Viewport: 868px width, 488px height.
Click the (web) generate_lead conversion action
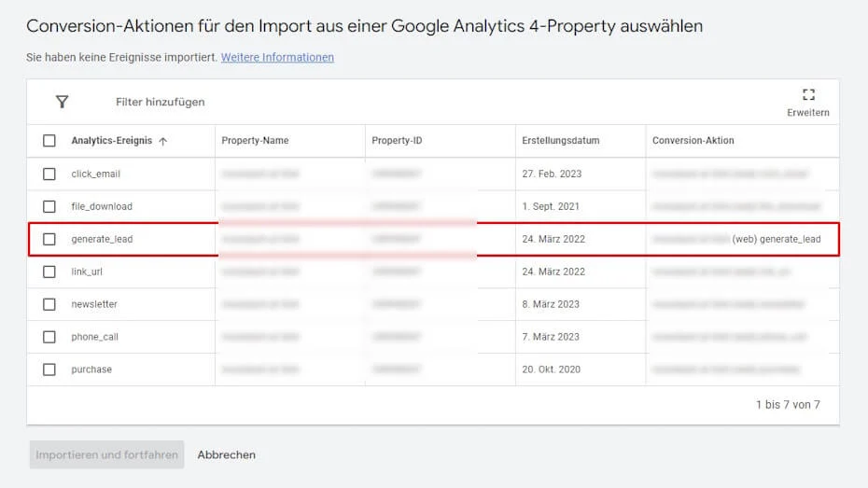tap(777, 239)
